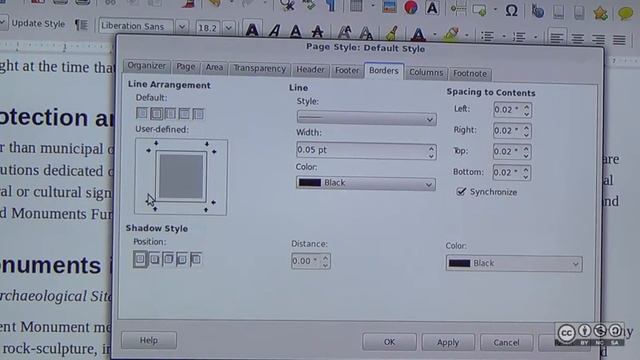Click the Clear Direct Formatting brush icon
The image size is (640, 360).
point(391,33)
